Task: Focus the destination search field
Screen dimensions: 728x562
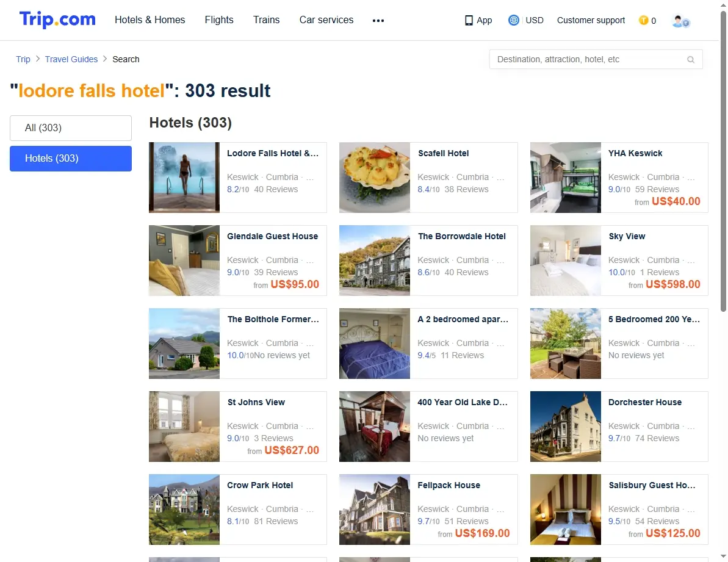Action: pyautogui.click(x=596, y=59)
